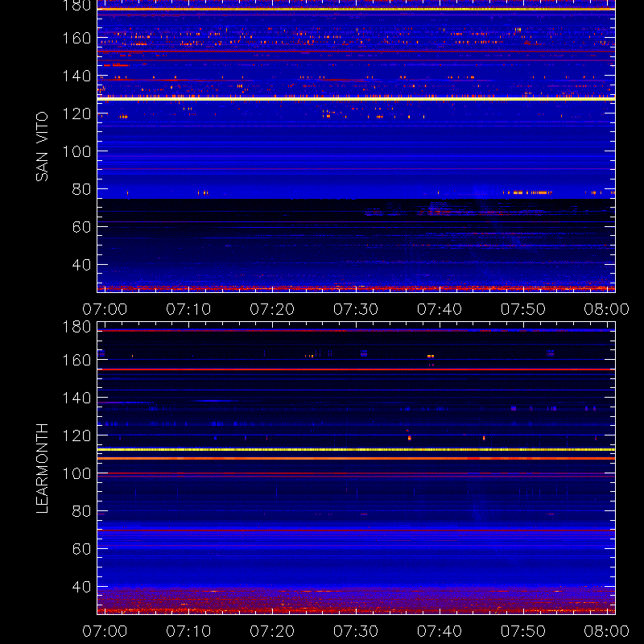Viewport: 644px width, 644px height.
Task: Select the 160 frequency label on LEARMONTH axis
Action: pos(76,360)
